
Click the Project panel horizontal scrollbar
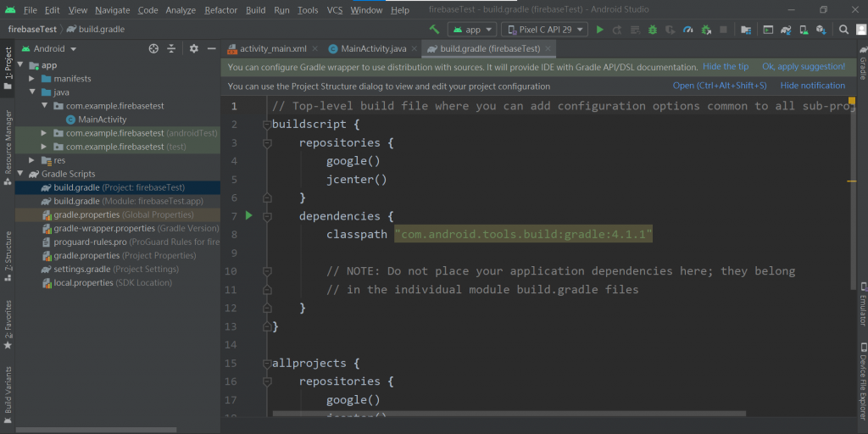coord(97,430)
